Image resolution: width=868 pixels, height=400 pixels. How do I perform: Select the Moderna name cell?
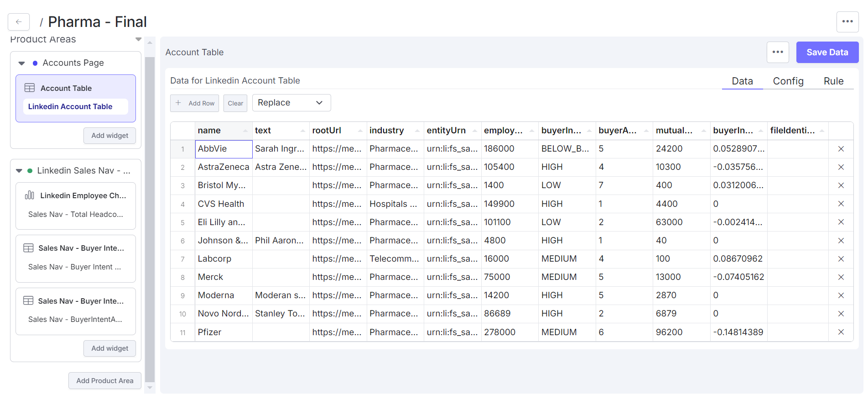[x=223, y=295]
